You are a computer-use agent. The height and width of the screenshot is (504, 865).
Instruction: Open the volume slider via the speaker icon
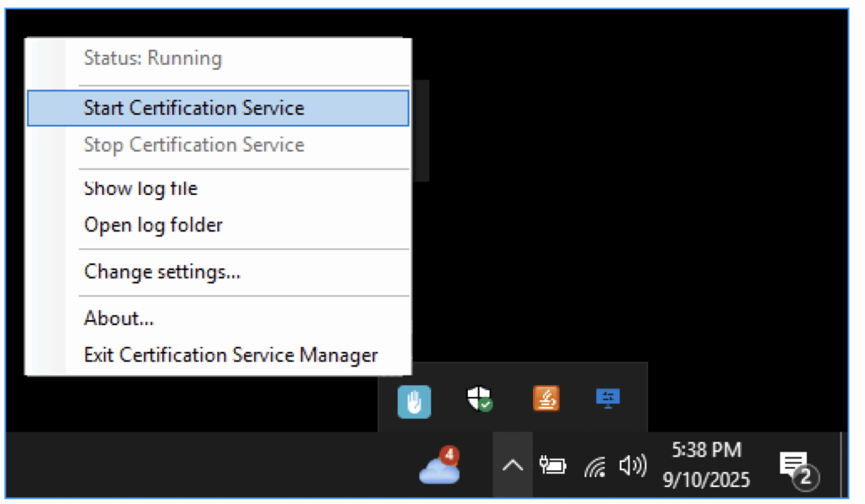pyautogui.click(x=632, y=465)
